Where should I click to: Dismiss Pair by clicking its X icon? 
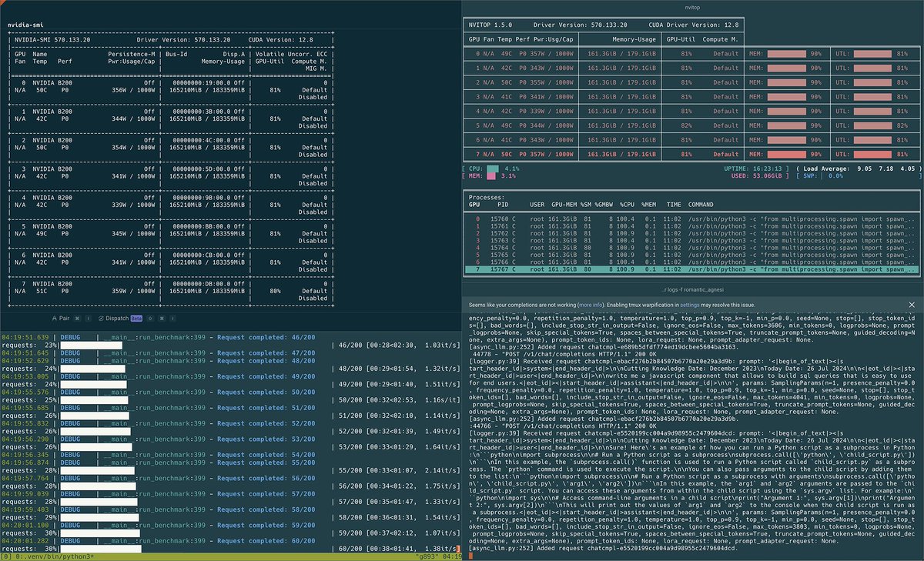tap(78, 318)
